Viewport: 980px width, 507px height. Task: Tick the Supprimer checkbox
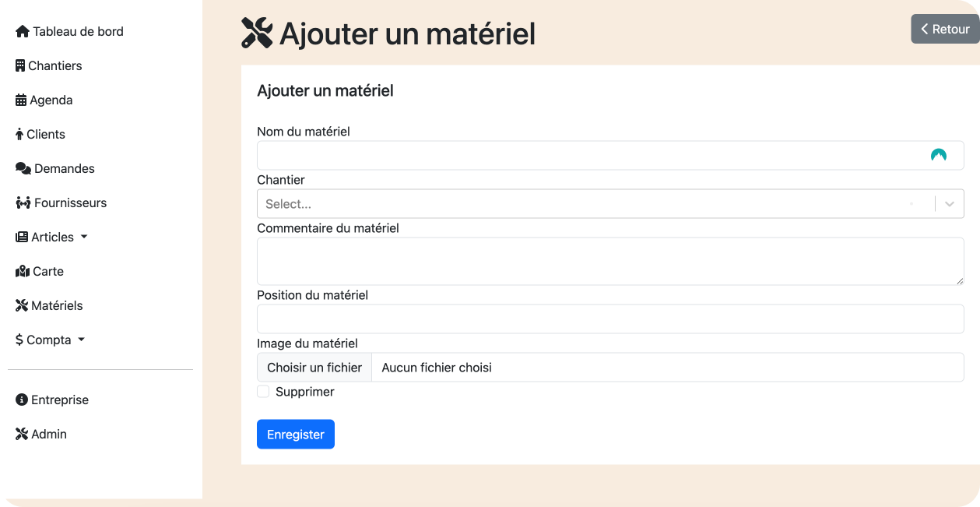(263, 392)
